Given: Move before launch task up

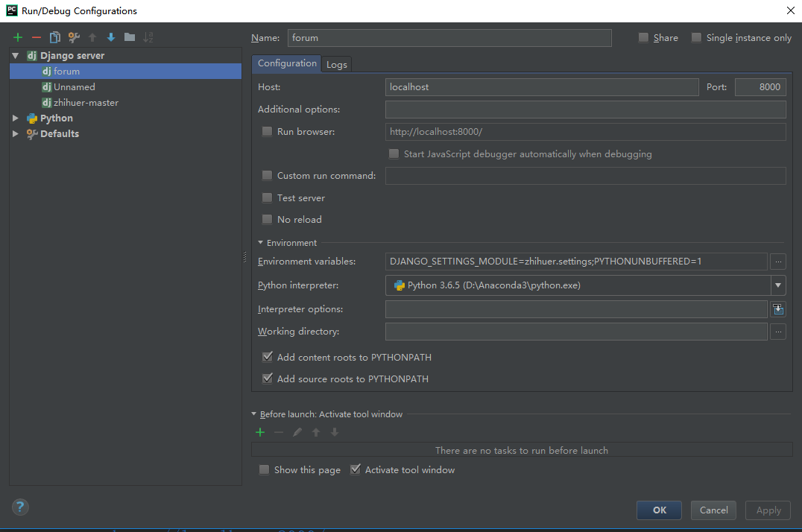Looking at the screenshot, I should [316, 432].
